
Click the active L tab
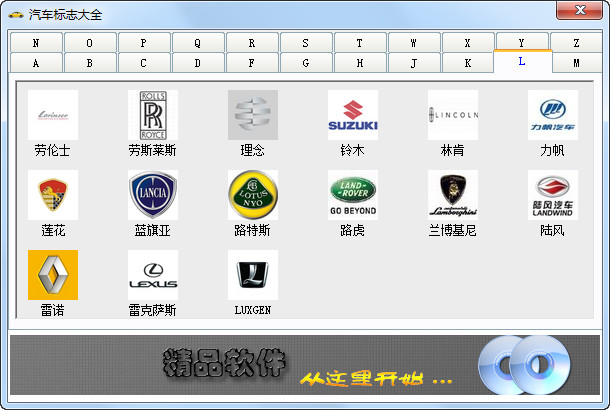click(522, 61)
